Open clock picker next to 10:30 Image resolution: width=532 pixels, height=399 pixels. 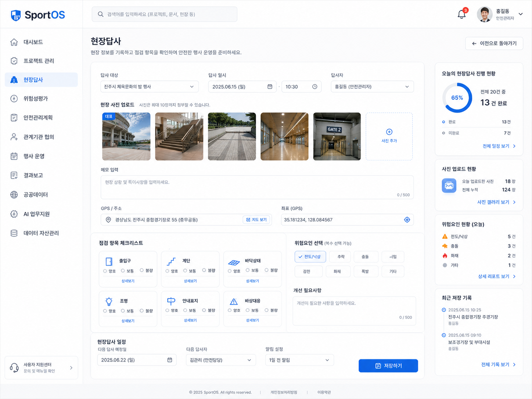tap(315, 87)
